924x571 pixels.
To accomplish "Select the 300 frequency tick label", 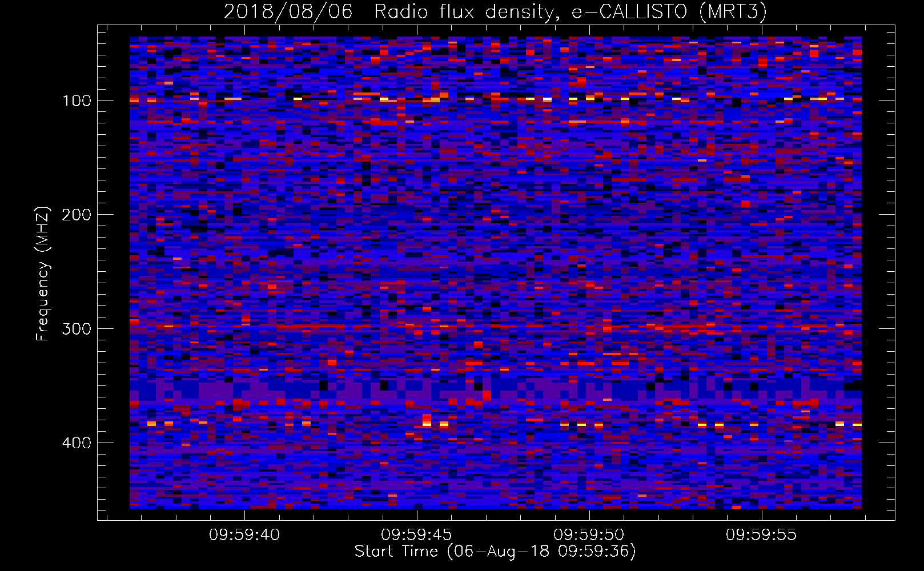I will click(77, 329).
